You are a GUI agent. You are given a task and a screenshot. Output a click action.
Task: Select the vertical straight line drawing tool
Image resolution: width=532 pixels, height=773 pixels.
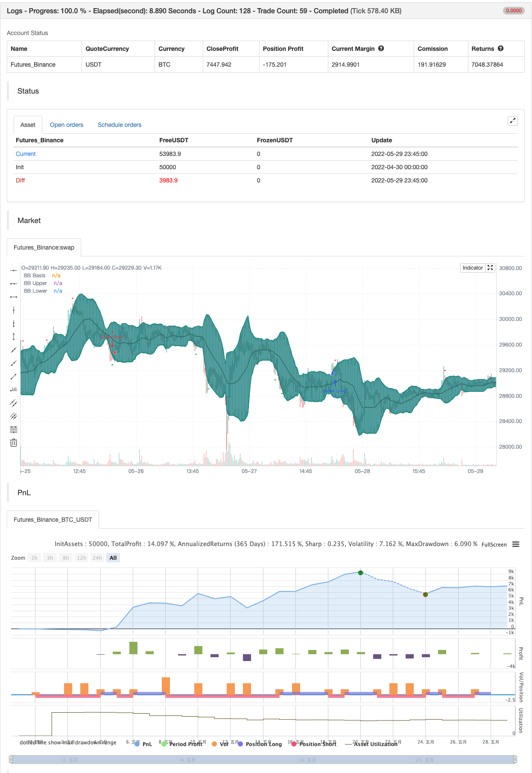click(x=14, y=310)
